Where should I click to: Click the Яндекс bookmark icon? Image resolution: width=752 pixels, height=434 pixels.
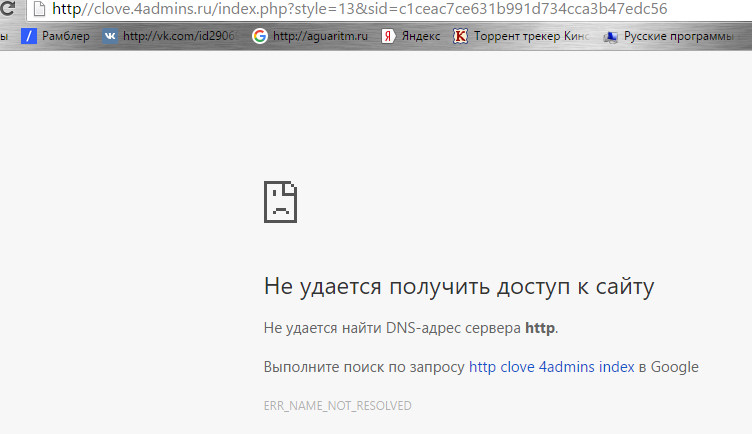coord(387,37)
